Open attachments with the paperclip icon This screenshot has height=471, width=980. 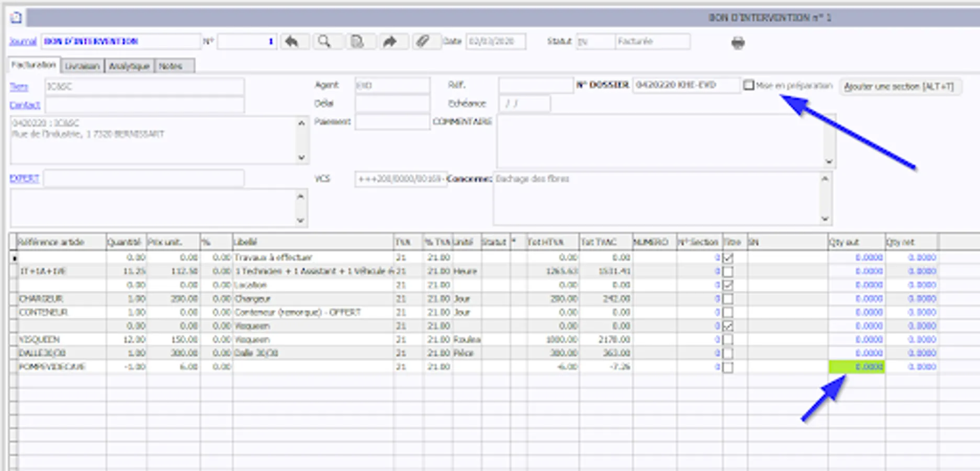(423, 41)
